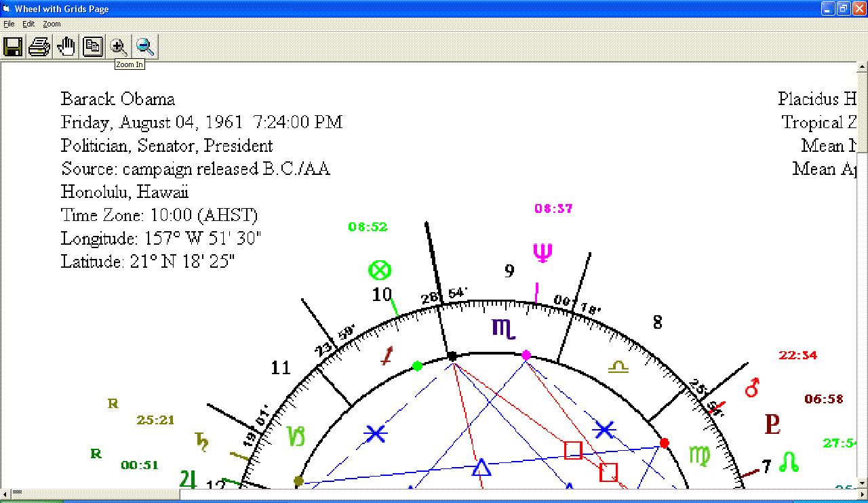This screenshot has width=868, height=503.
Task: Click the red Mars symbol
Action: pyautogui.click(x=752, y=388)
